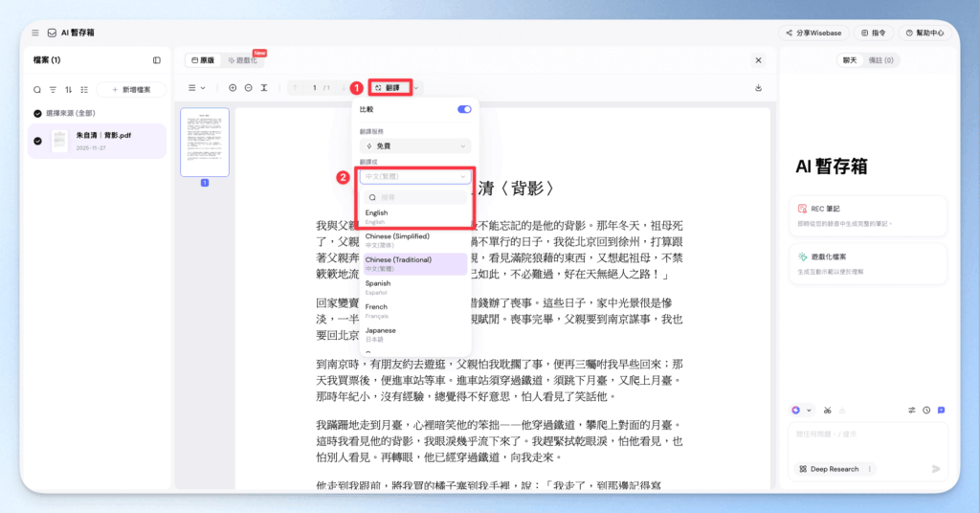Close the document viewer with X
The height and width of the screenshot is (513, 980).
tap(758, 60)
